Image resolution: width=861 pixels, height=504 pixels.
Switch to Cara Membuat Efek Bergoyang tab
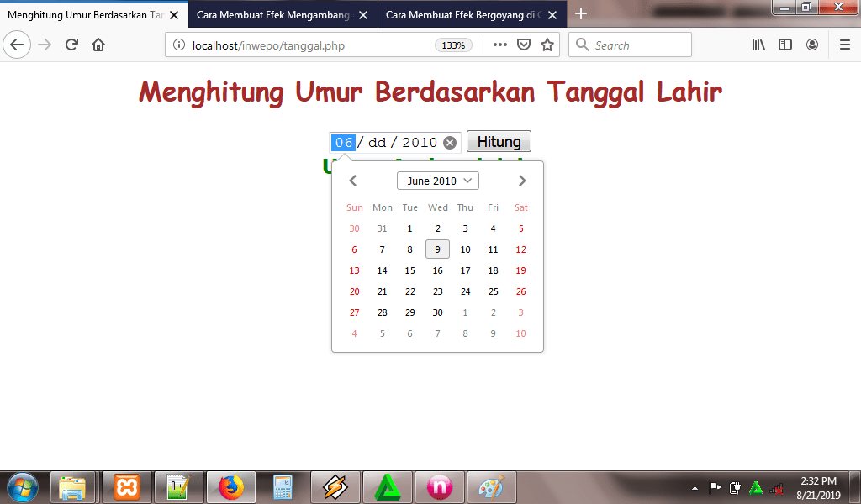click(463, 15)
